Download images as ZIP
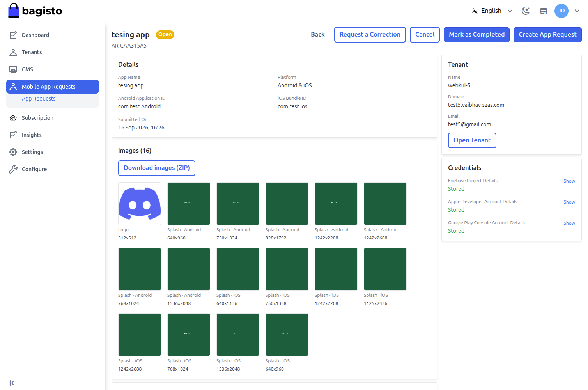Screen dimensions: 588x390 [x=157, y=168]
